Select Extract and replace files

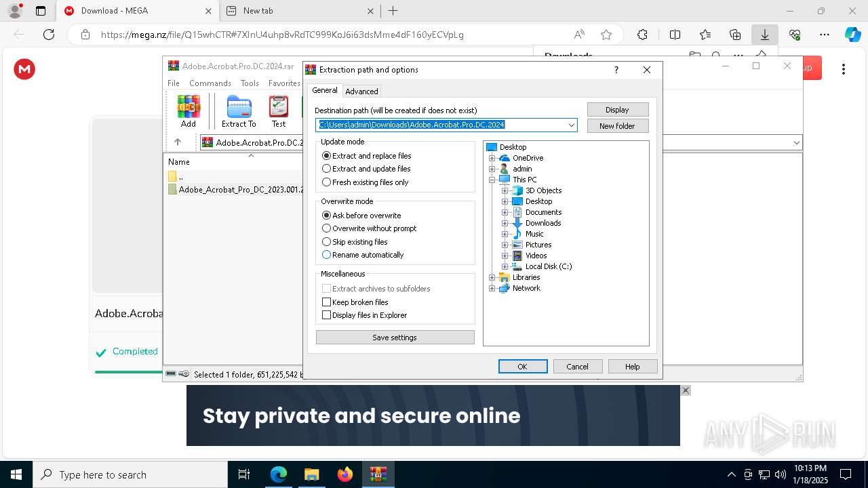(367, 156)
